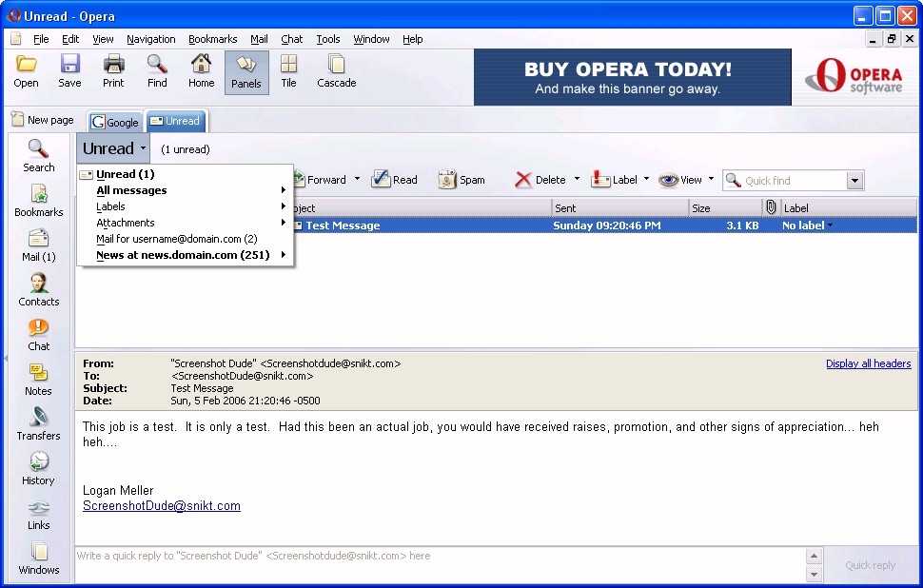Screen dimensions: 923x588
Task: Click the Display all headers link
Action: 868,363
